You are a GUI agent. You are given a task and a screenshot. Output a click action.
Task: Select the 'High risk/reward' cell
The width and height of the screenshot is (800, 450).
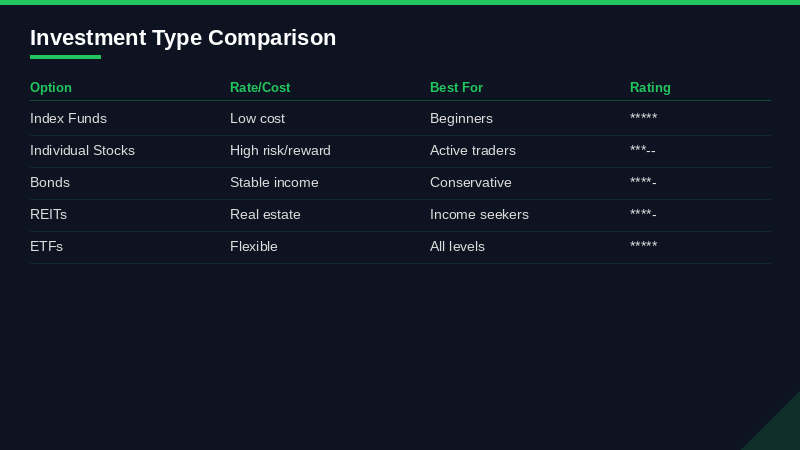pyautogui.click(x=280, y=151)
